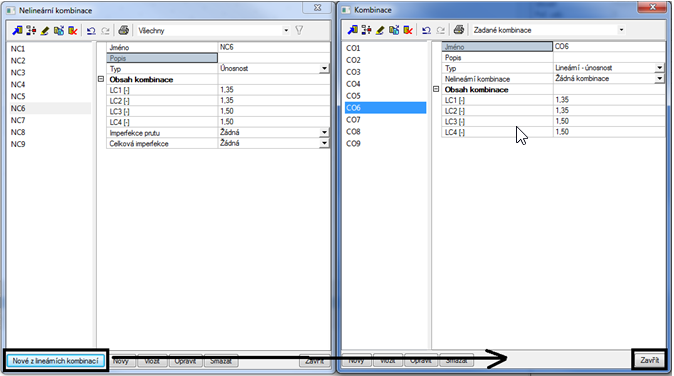
Task: Click Nový button in Nelineární kombinace window
Action: coord(121,361)
